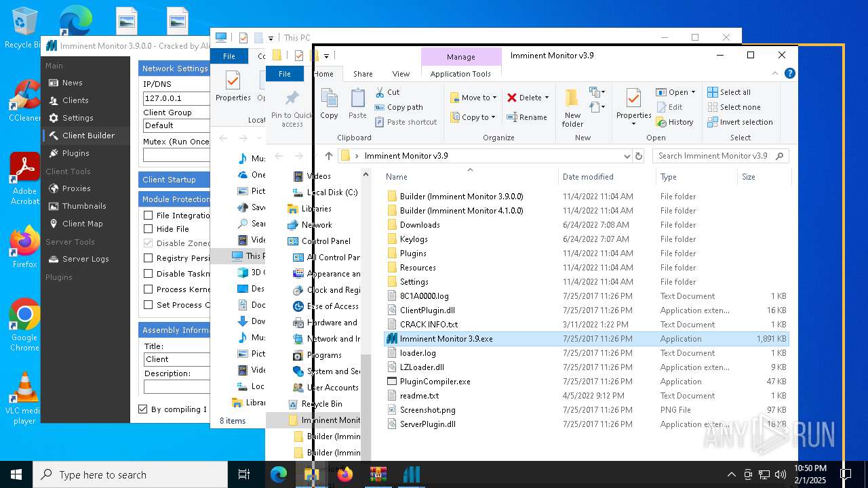The image size is (868, 488).
Task: Go up one folder level arrow
Action: pyautogui.click(x=329, y=156)
